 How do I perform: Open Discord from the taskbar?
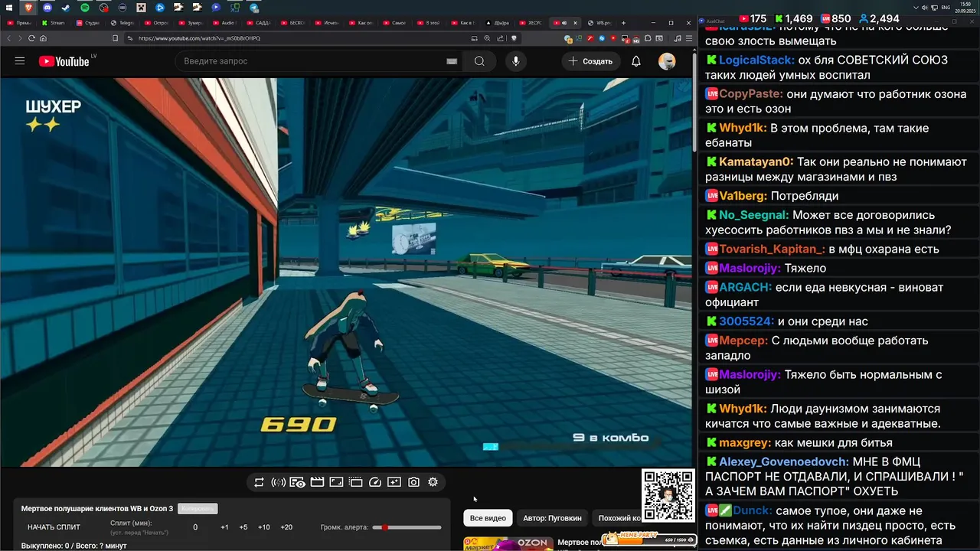[x=47, y=8]
